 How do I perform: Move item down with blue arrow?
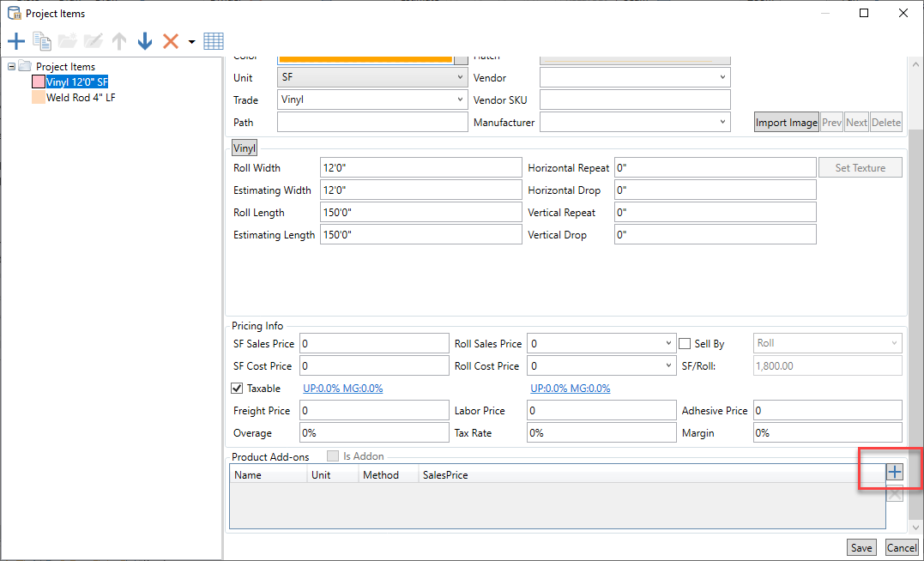pyautogui.click(x=145, y=41)
